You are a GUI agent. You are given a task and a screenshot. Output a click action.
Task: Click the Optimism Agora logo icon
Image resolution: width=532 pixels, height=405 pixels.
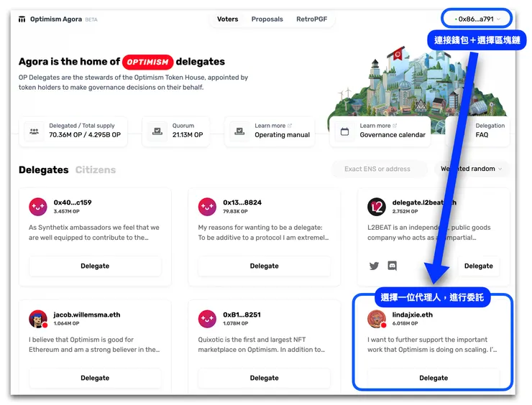click(22, 19)
